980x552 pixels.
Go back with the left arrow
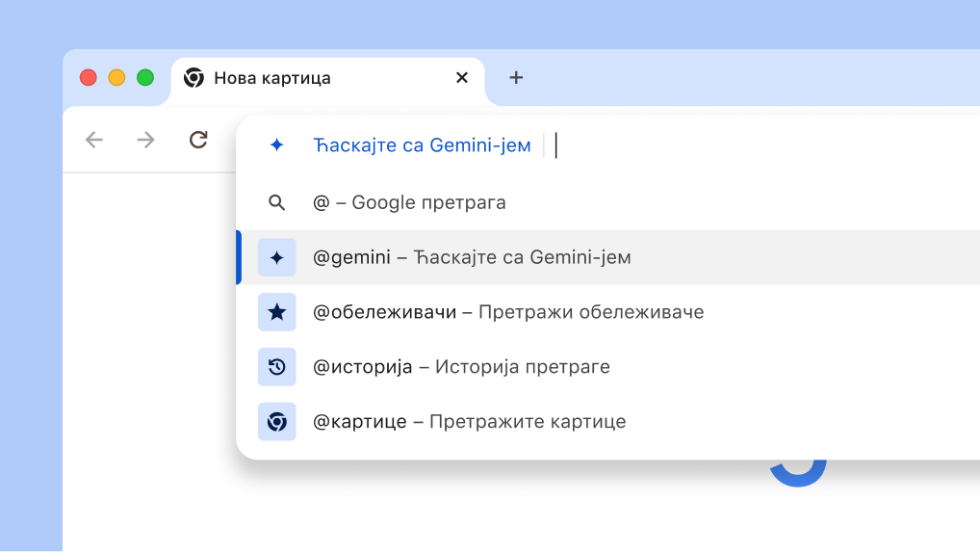coord(93,140)
